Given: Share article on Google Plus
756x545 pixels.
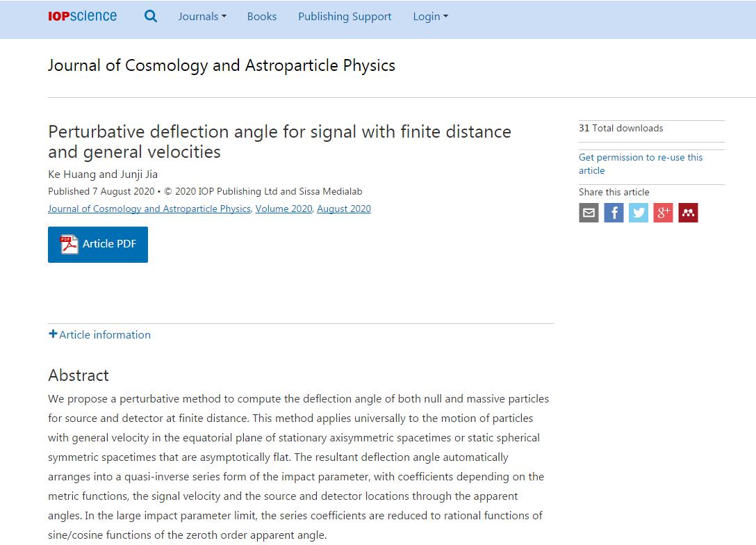Looking at the screenshot, I should [663, 213].
